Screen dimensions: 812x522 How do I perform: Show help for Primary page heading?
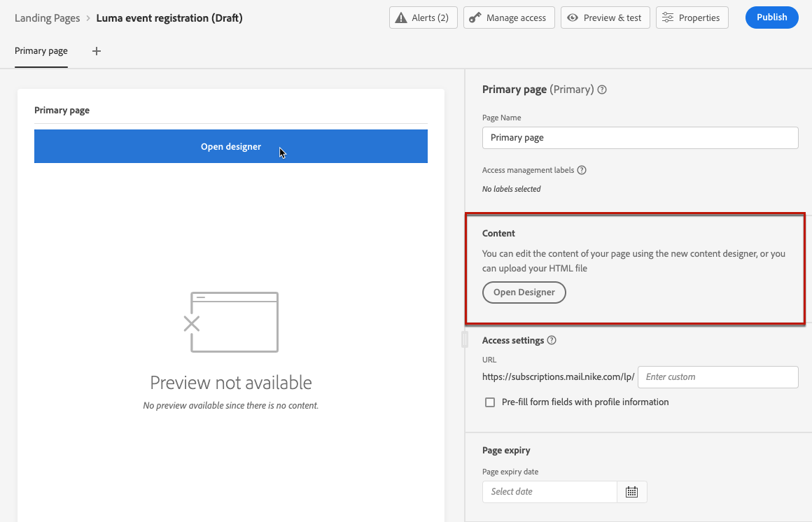pyautogui.click(x=602, y=90)
